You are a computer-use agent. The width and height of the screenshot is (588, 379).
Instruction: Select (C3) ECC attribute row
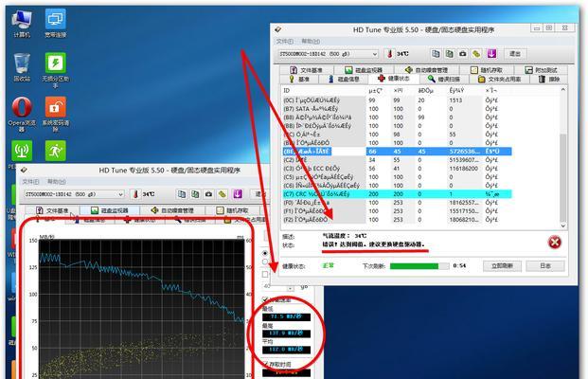click(x=397, y=169)
